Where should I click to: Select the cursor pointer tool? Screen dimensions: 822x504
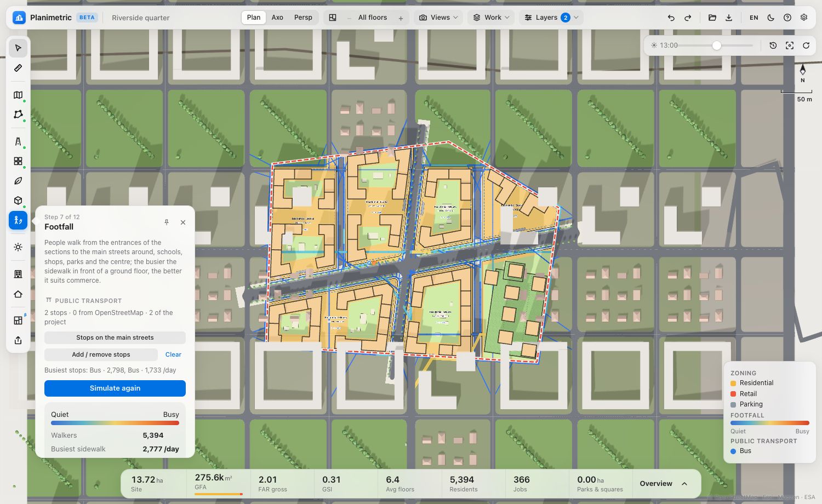click(18, 48)
